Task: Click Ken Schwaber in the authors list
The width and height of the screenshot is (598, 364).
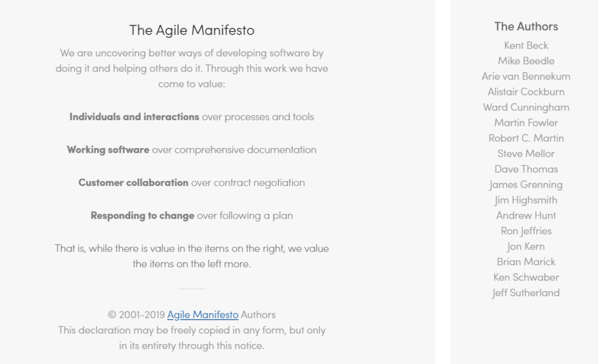Action: [526, 277]
